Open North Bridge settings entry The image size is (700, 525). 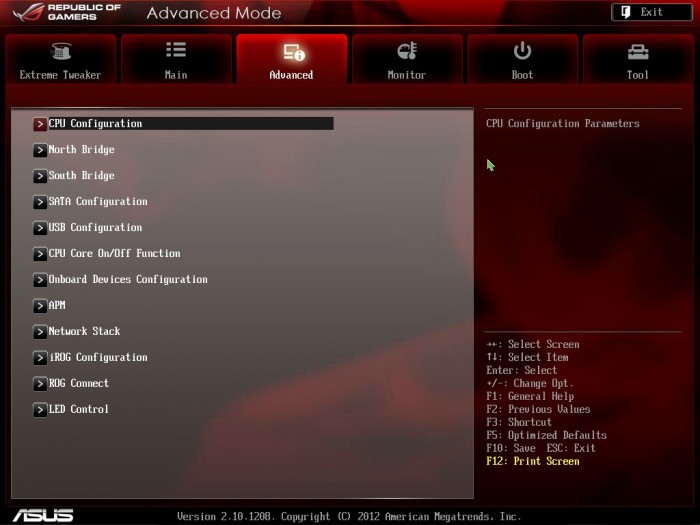pos(81,150)
